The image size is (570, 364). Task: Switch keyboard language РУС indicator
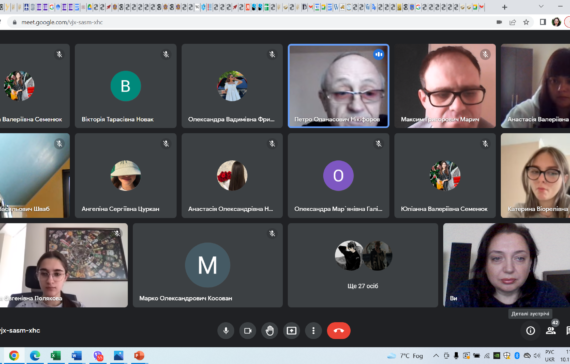pyautogui.click(x=549, y=352)
